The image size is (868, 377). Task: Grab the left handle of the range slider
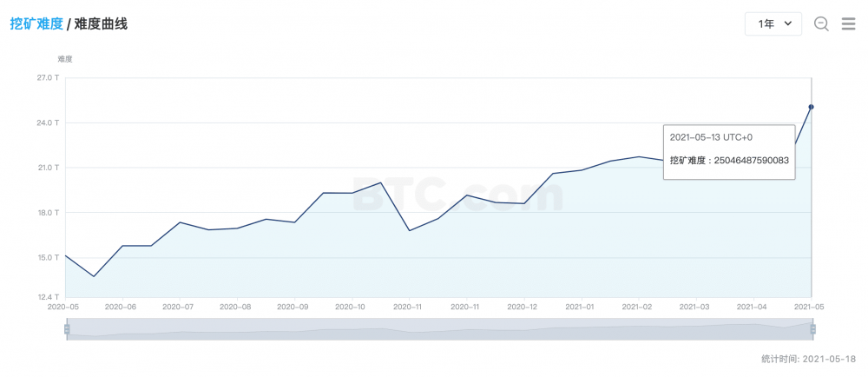(67, 329)
